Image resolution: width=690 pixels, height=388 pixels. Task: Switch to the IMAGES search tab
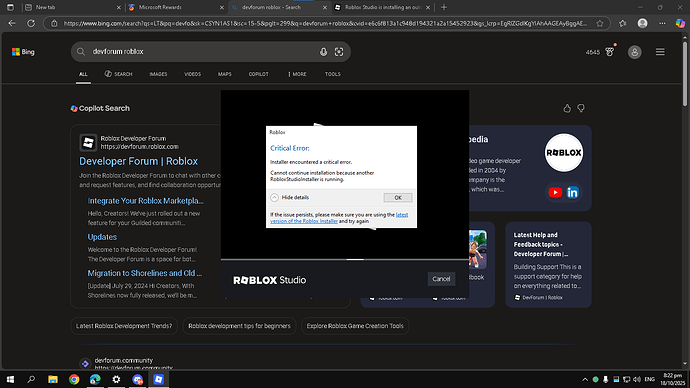[158, 74]
